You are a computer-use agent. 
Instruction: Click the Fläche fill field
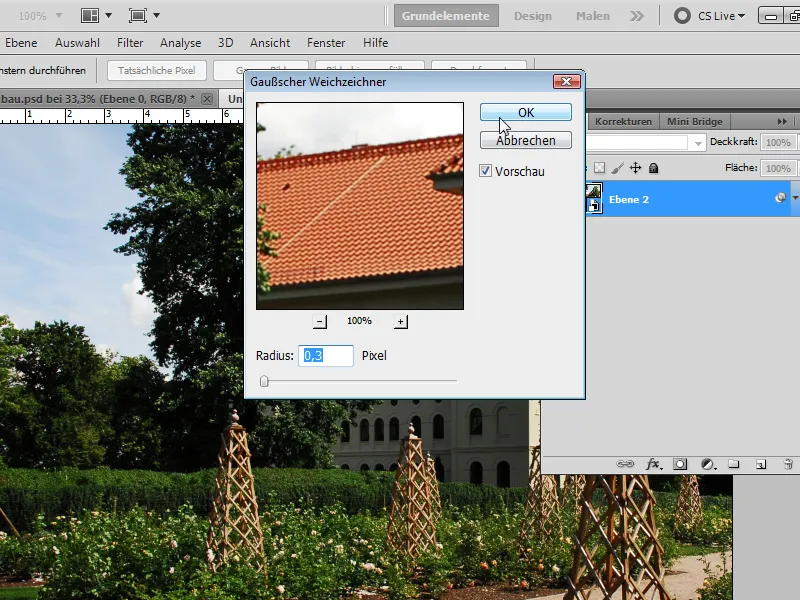click(x=778, y=168)
